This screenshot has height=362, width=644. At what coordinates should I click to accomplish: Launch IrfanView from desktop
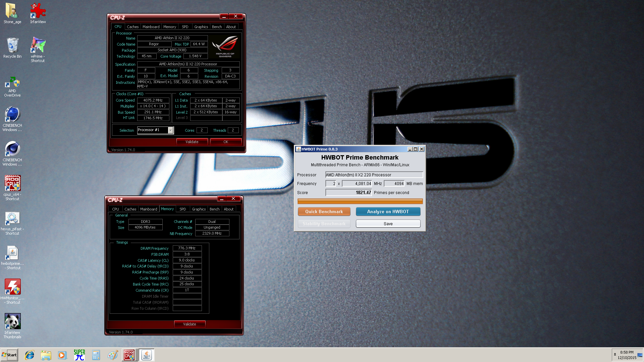click(x=38, y=13)
